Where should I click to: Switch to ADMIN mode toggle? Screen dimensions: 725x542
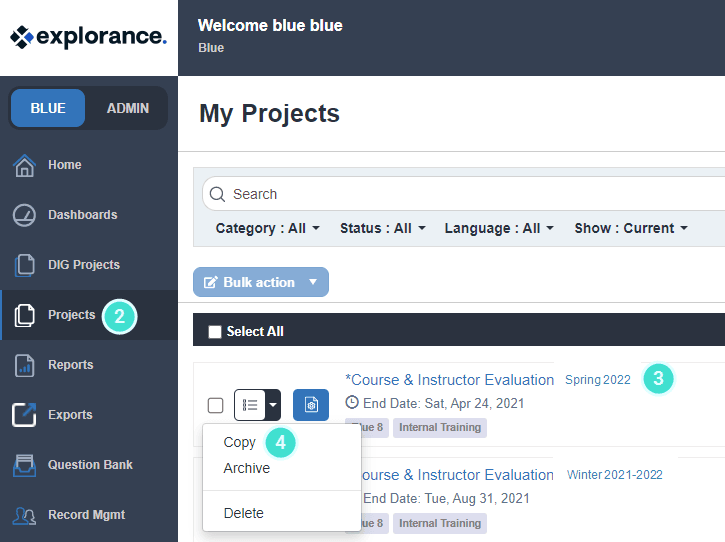(x=128, y=108)
